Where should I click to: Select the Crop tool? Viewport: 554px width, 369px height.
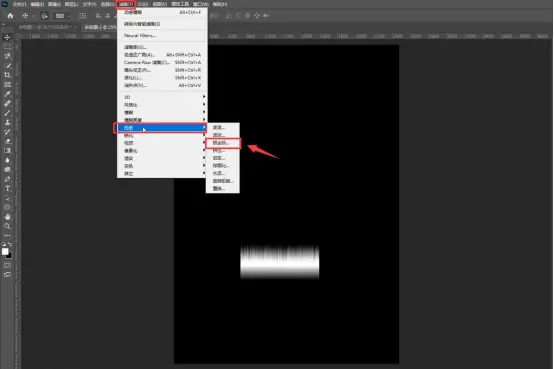7,75
